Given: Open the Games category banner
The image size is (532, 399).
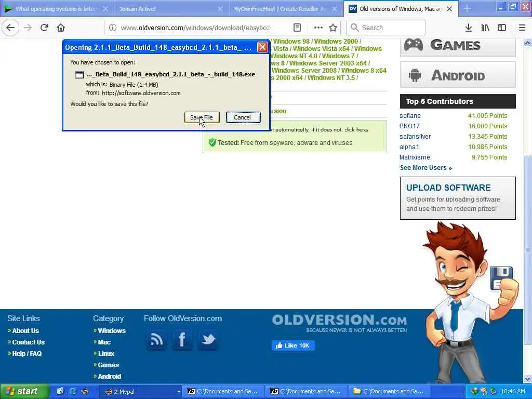Looking at the screenshot, I should click(x=458, y=46).
